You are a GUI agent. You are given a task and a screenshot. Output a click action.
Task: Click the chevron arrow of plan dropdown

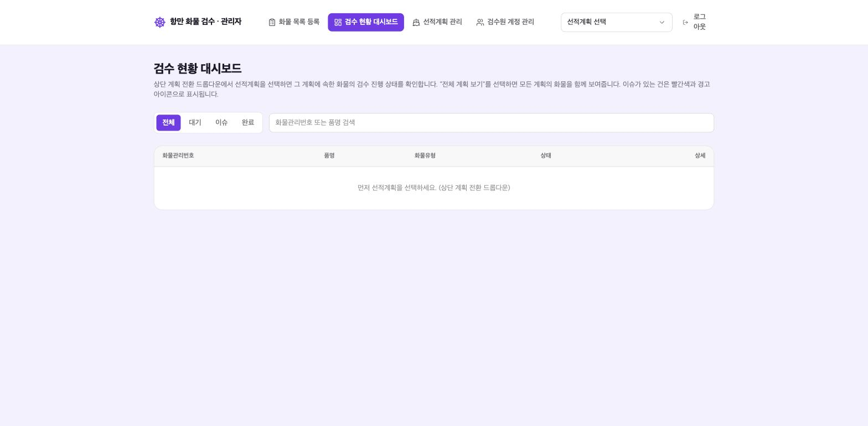click(x=662, y=22)
